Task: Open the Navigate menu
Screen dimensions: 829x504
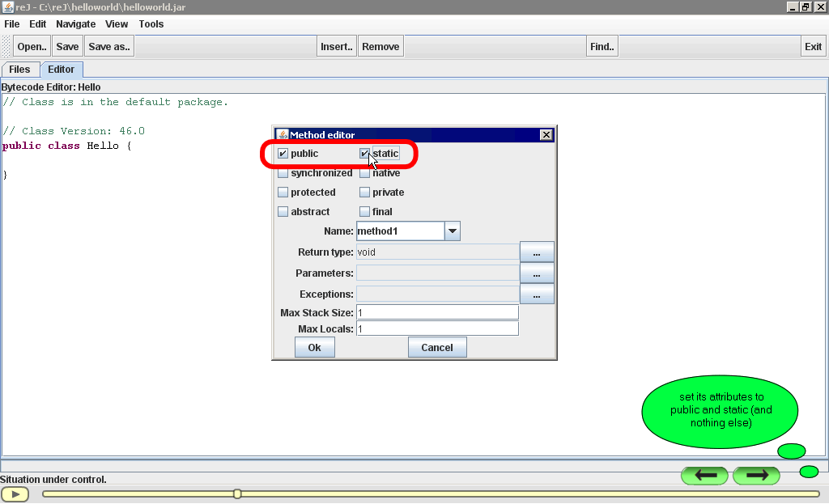Action: (x=75, y=23)
